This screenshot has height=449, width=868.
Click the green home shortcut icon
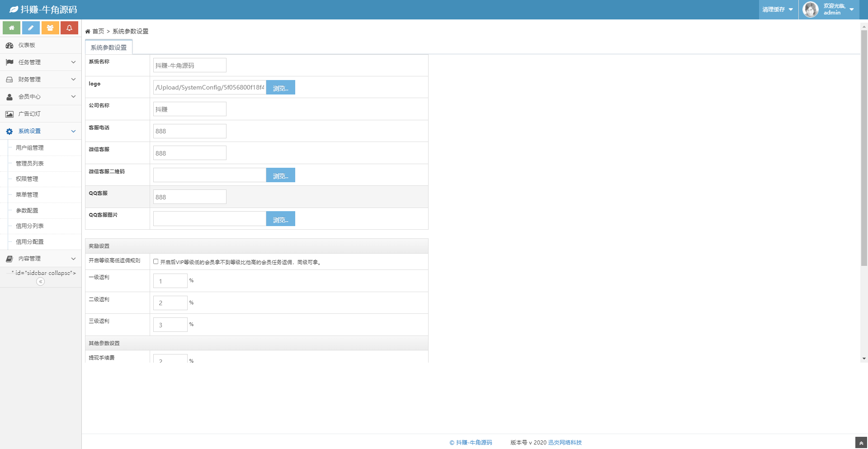(12, 28)
